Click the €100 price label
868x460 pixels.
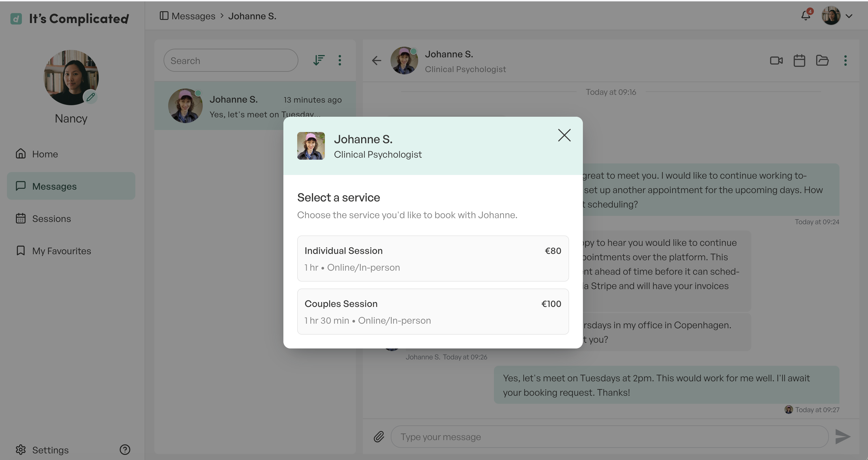coord(551,304)
